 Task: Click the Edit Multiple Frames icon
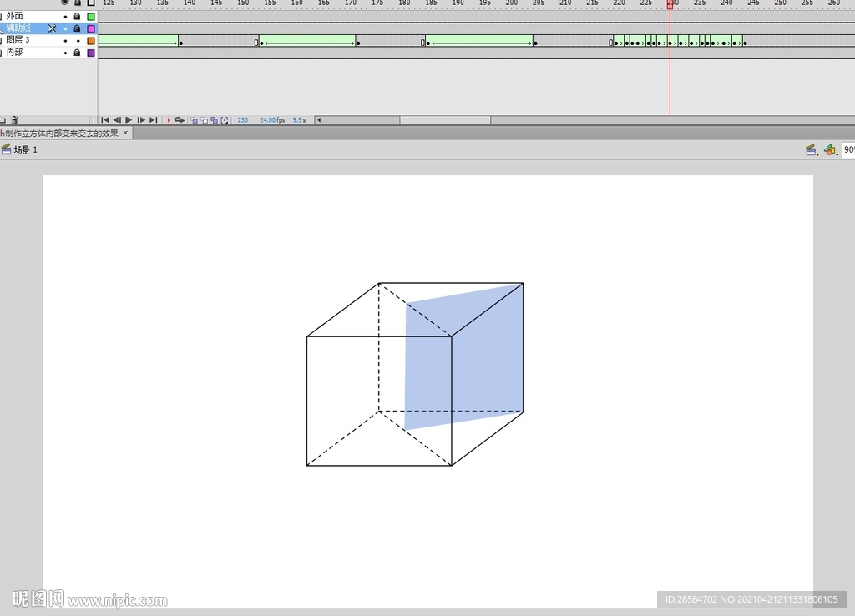[215, 120]
